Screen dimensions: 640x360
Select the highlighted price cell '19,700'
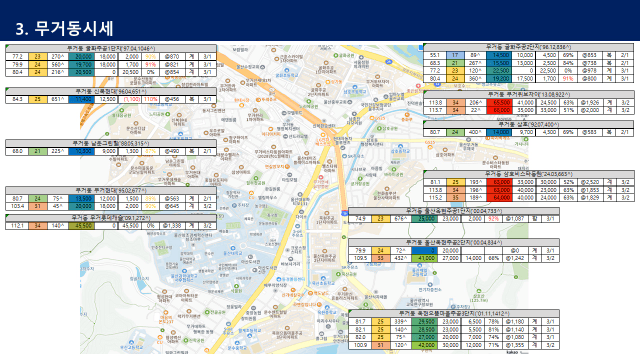click(x=82, y=64)
